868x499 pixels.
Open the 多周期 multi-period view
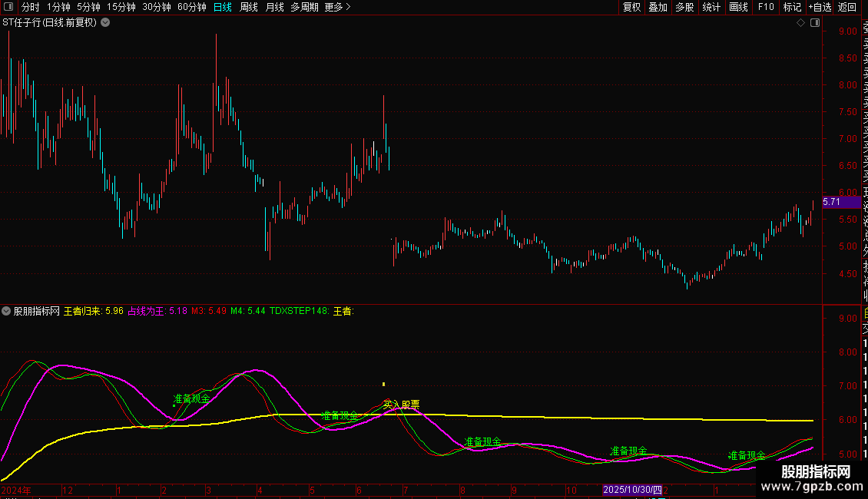pyautogui.click(x=304, y=7)
